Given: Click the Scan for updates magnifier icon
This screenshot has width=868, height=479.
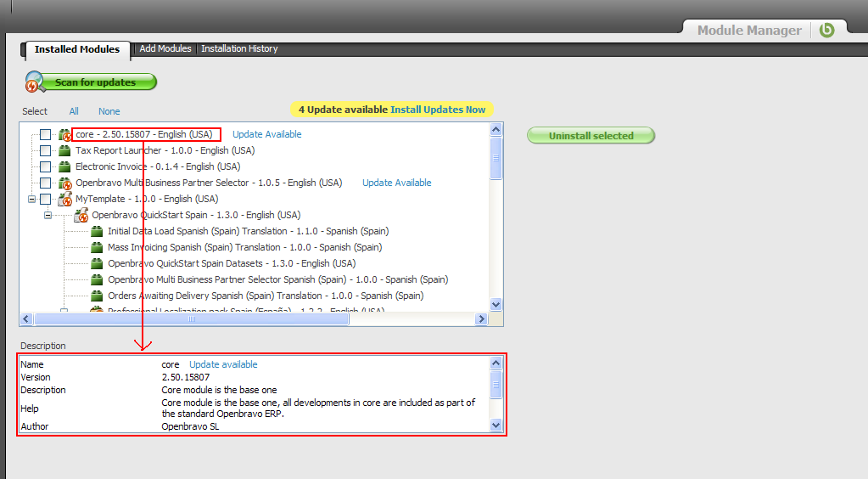Looking at the screenshot, I should pyautogui.click(x=34, y=82).
